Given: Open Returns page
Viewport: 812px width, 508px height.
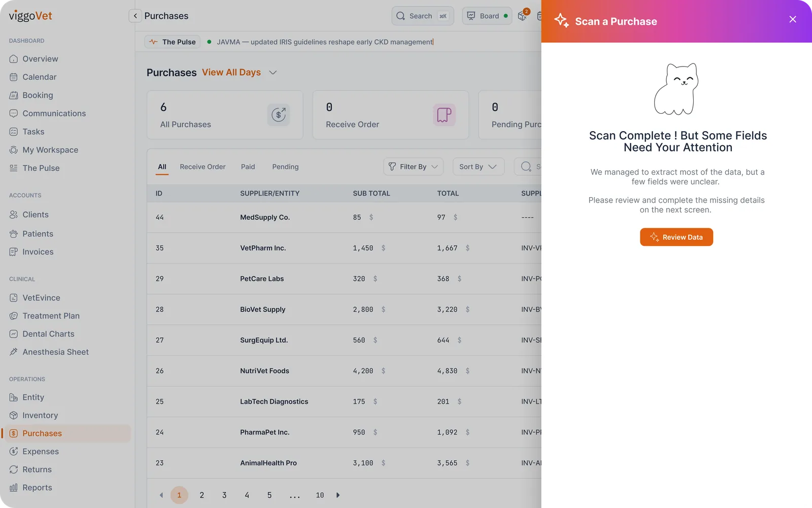Looking at the screenshot, I should coord(30,470).
